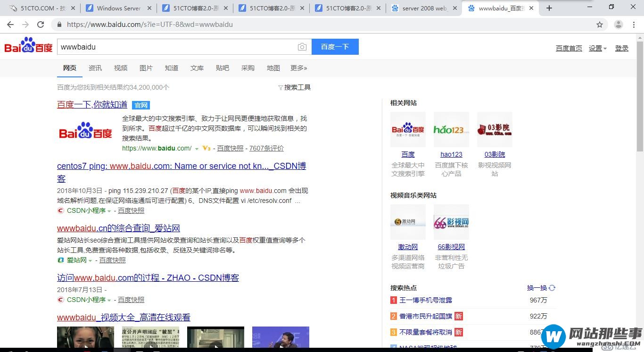This screenshot has width=644, height=352.
Task: Switch to the 知道 tab
Action: (172, 68)
